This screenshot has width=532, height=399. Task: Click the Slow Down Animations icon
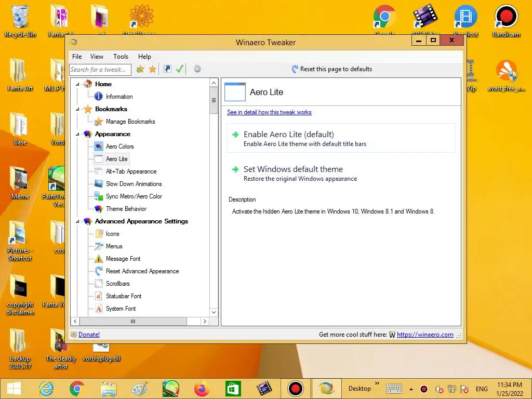click(98, 183)
